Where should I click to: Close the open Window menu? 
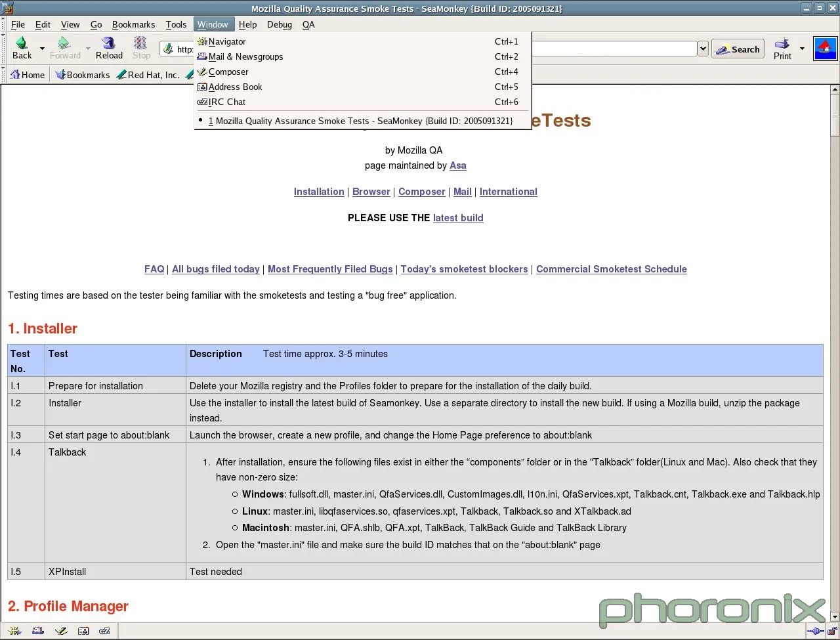pos(213,24)
